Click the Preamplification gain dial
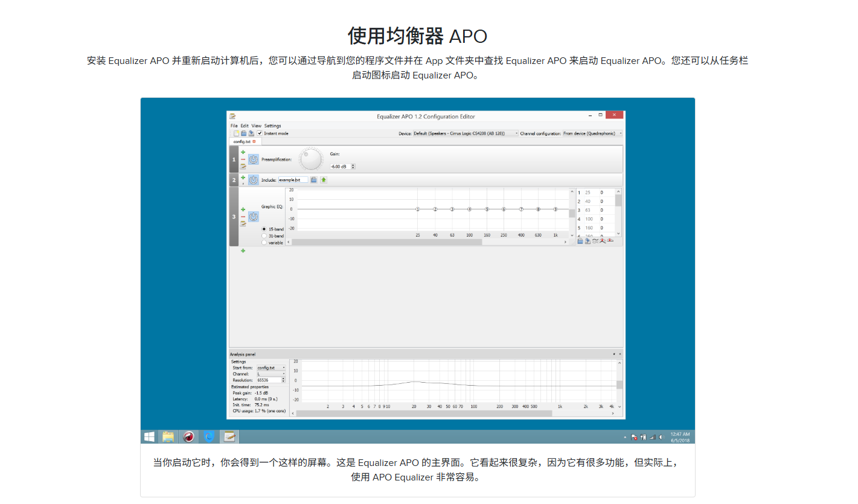858x504 pixels. point(311,159)
